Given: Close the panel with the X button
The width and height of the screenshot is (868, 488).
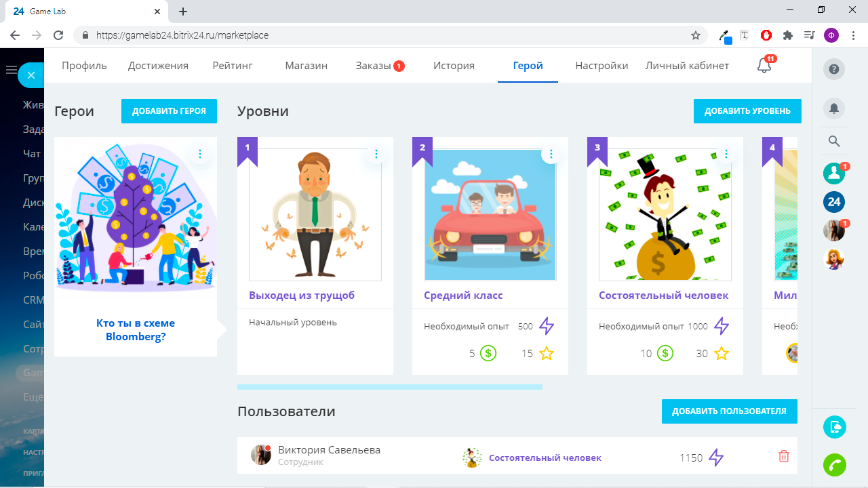Looking at the screenshot, I should [31, 76].
